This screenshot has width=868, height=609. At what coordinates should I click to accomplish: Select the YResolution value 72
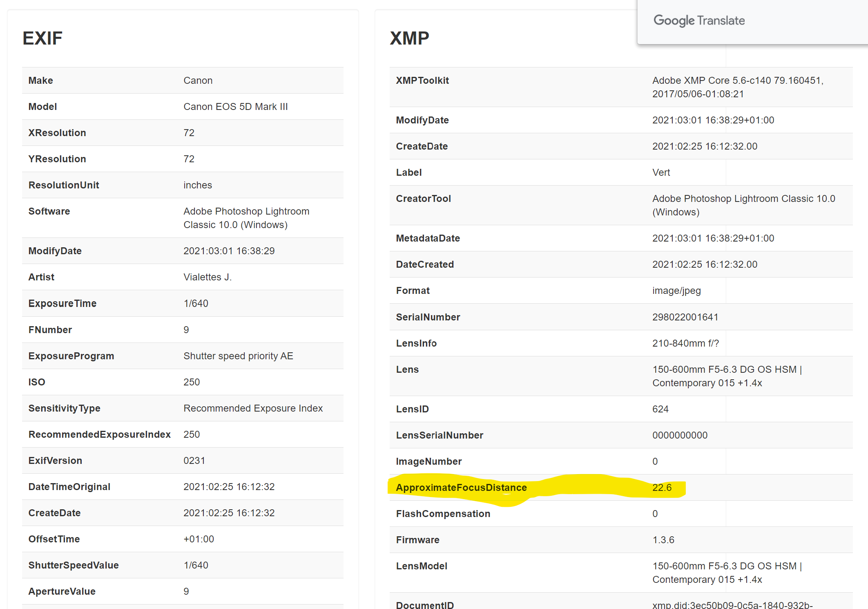(189, 159)
